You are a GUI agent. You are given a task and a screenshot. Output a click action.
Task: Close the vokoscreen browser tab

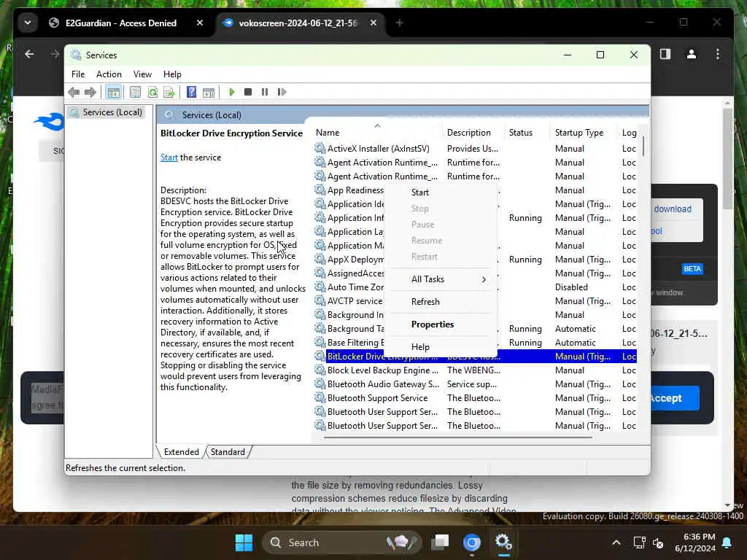pos(373,23)
